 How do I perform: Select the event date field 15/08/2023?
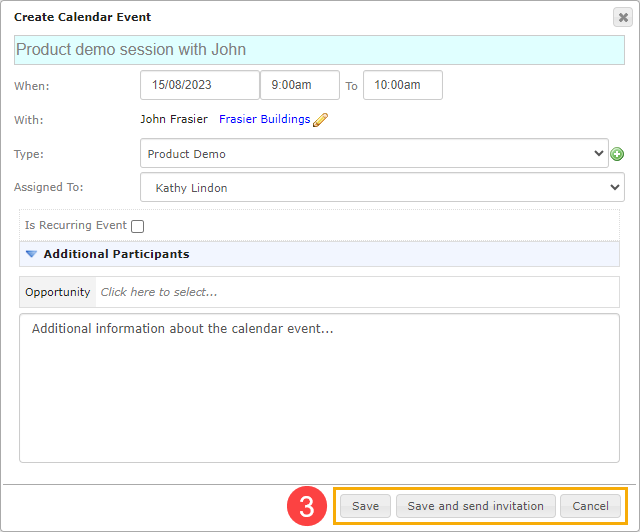pos(200,85)
